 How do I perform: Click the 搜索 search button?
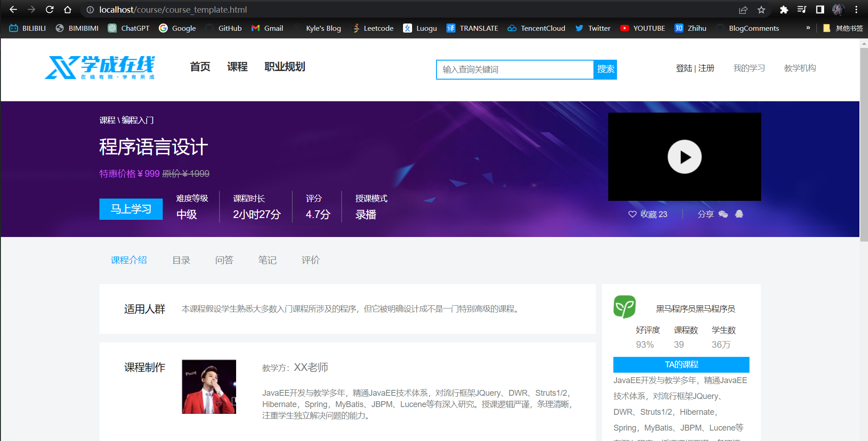[x=605, y=69]
